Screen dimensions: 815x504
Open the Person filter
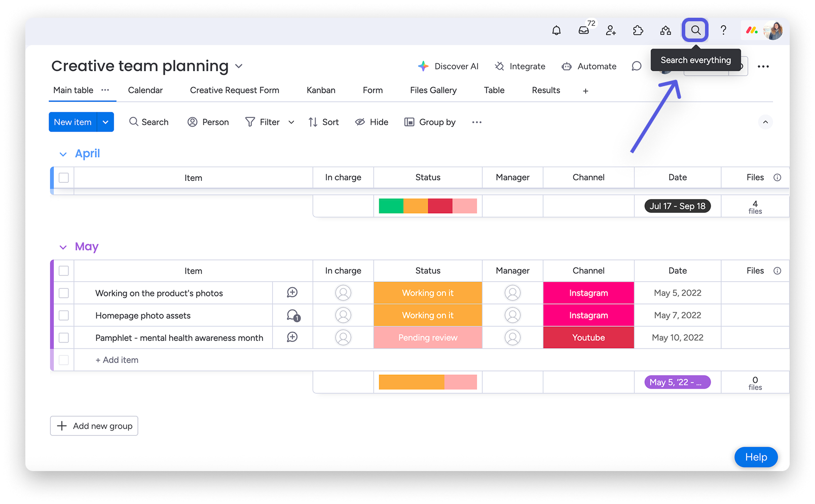(208, 122)
